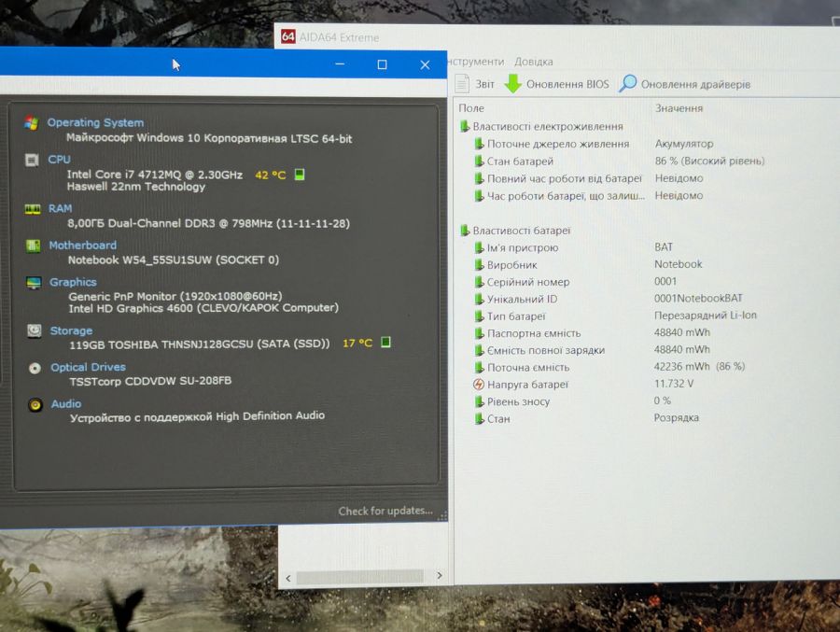The image size is (840, 632).
Task: Open the Optical Drives section link
Action: click(89, 367)
